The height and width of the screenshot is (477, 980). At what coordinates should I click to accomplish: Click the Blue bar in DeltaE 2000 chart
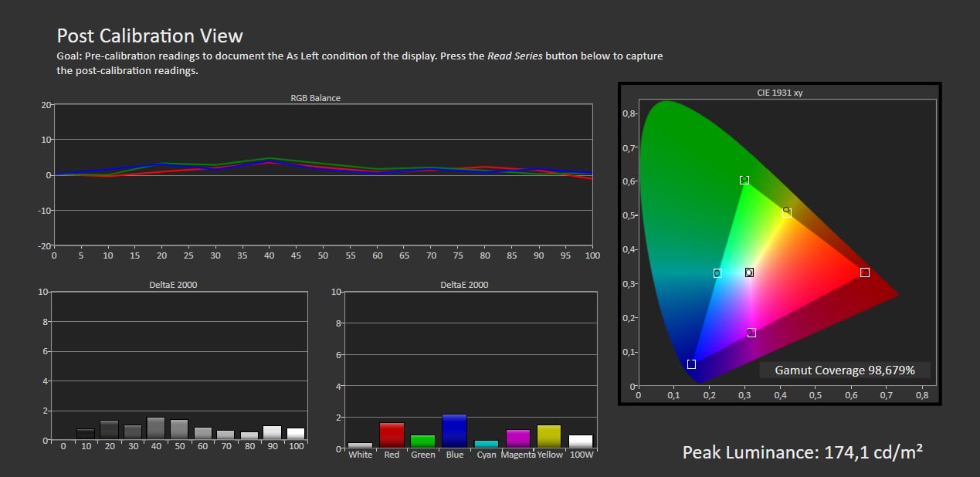(455, 431)
